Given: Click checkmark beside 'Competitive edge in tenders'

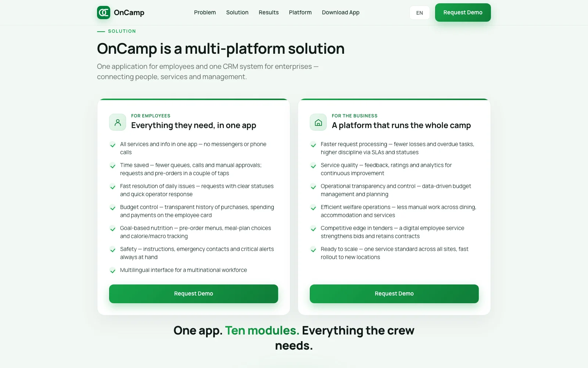Looking at the screenshot, I should 313,229.
